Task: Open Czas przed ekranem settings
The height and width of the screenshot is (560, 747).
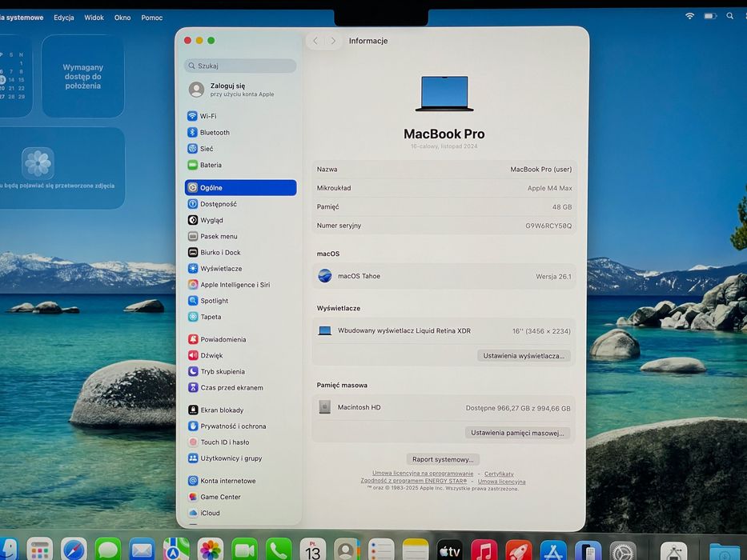Action: coord(240,388)
